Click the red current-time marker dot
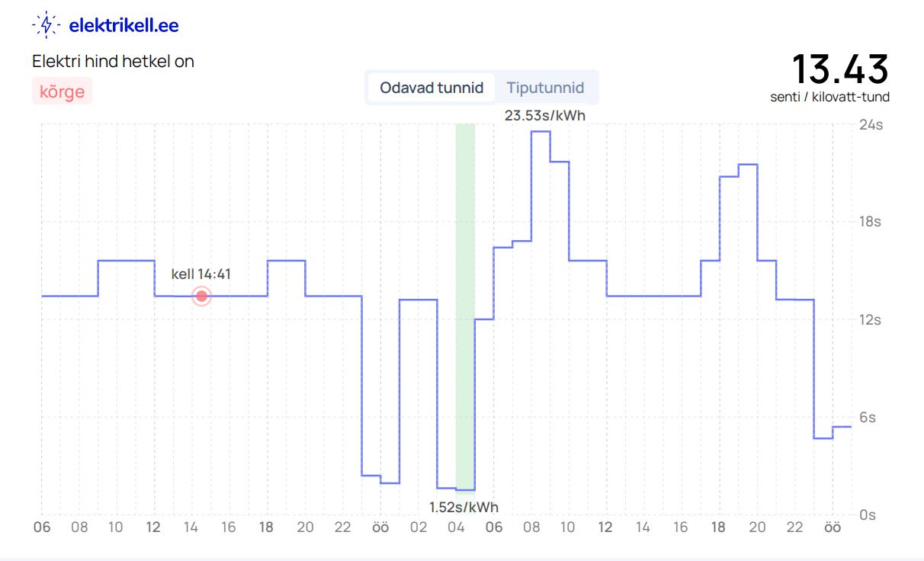924x561 pixels. tap(201, 296)
